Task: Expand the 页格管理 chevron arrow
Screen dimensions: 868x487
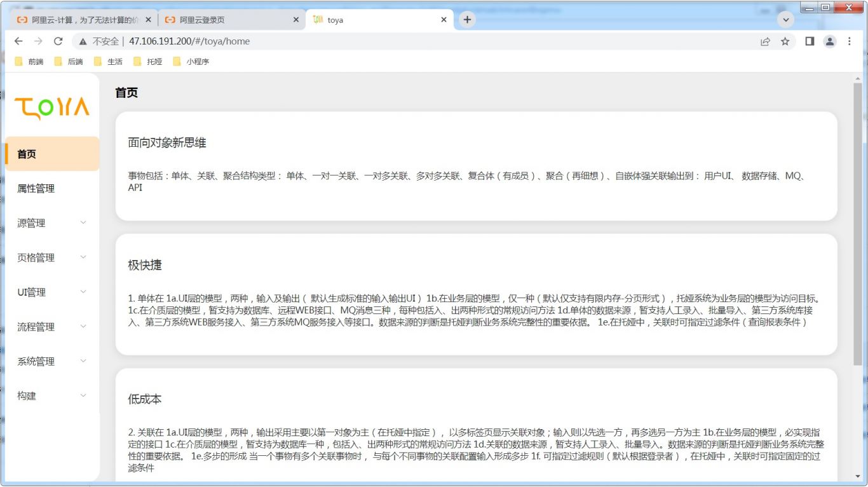Action: pyautogui.click(x=83, y=257)
